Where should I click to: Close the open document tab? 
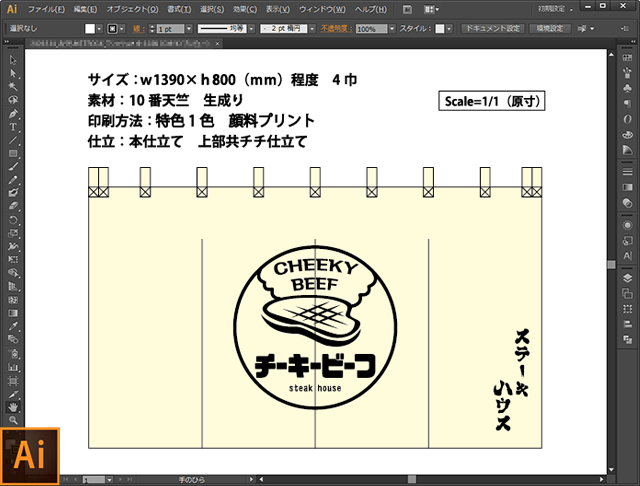(x=218, y=43)
